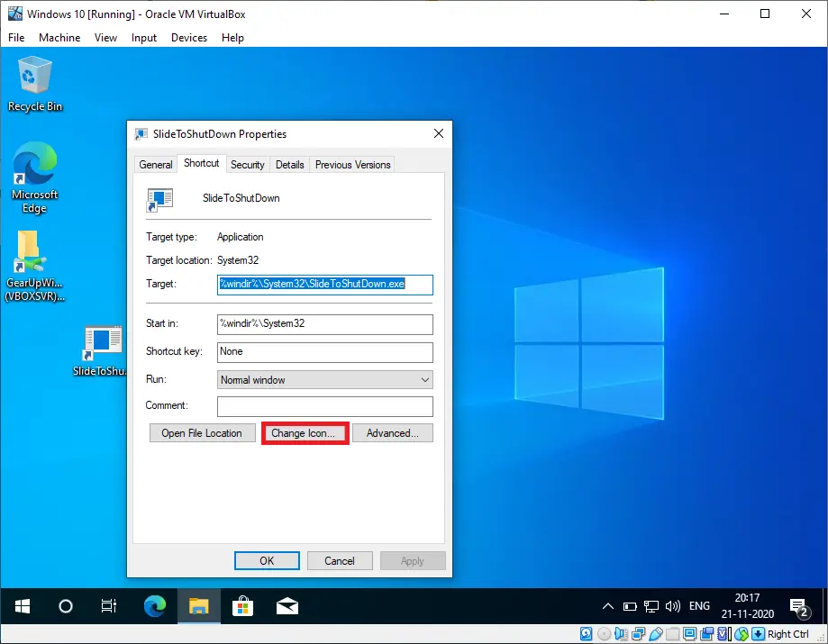The height and width of the screenshot is (644, 828).
Task: Click the VirtualBox shared folders status icon
Action: (673, 633)
